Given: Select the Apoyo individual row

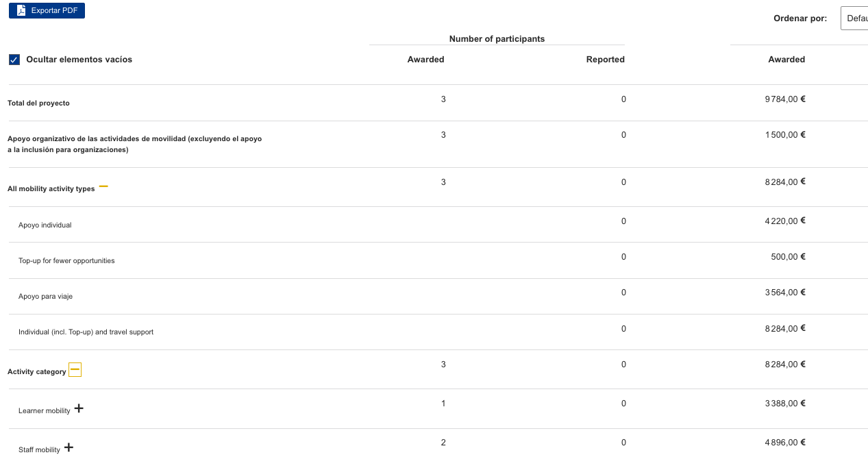Looking at the screenshot, I should pos(45,225).
